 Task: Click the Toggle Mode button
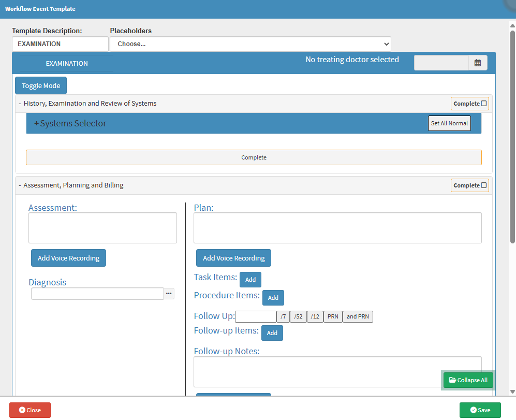click(x=41, y=86)
